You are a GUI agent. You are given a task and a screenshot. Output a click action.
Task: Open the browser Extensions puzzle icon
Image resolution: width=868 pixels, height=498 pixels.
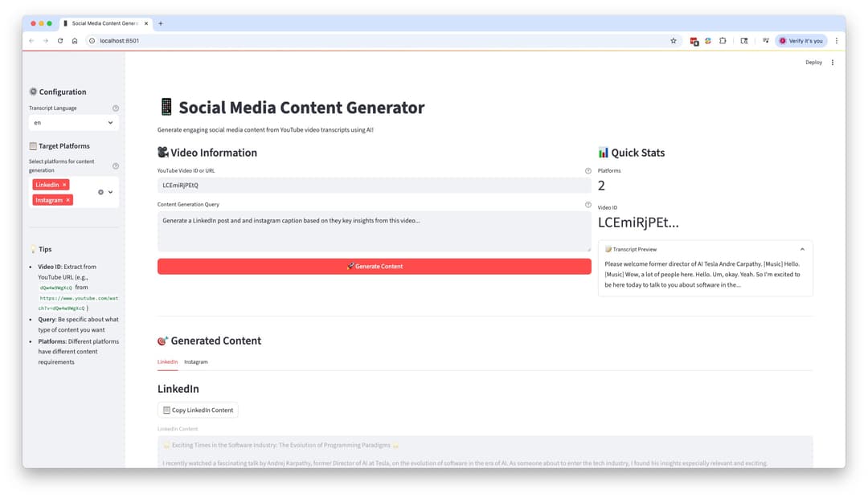pos(723,41)
